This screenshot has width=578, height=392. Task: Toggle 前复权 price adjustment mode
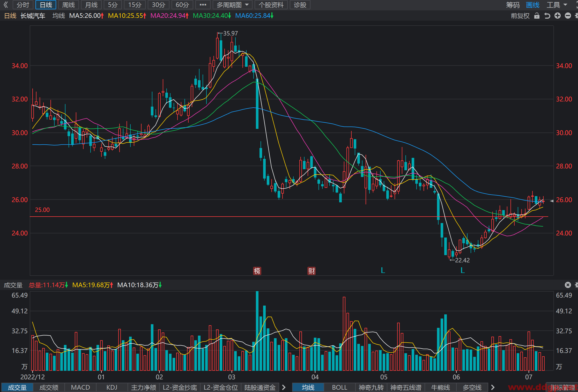[x=520, y=16]
